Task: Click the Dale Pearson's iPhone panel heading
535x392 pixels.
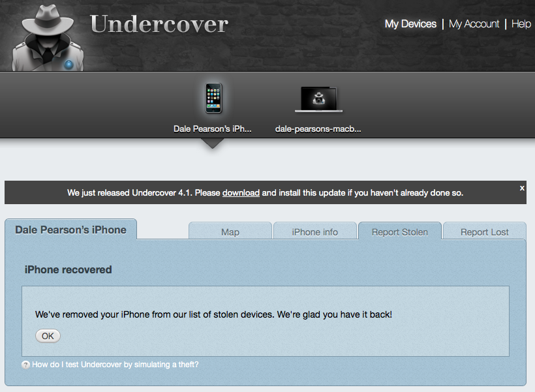Action: click(x=70, y=230)
